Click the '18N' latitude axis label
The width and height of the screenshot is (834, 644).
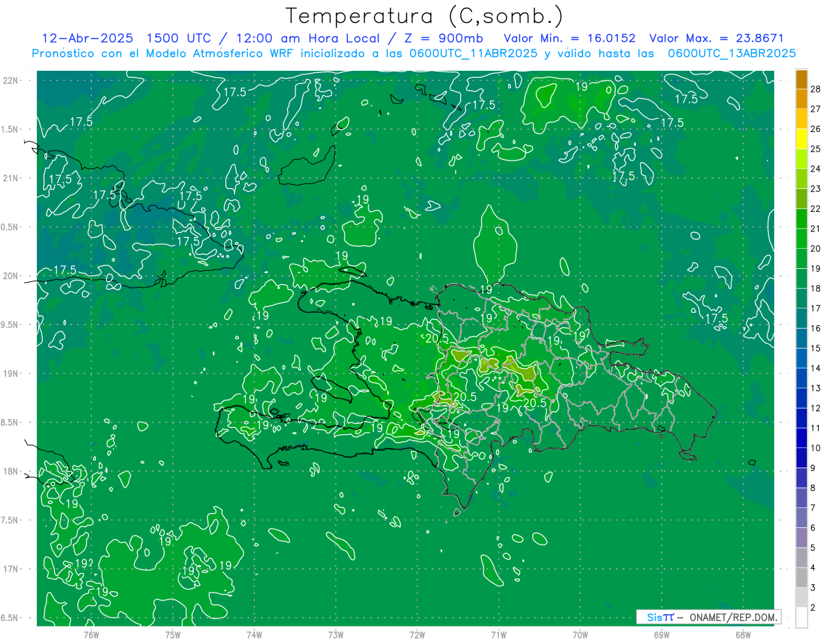11,471
